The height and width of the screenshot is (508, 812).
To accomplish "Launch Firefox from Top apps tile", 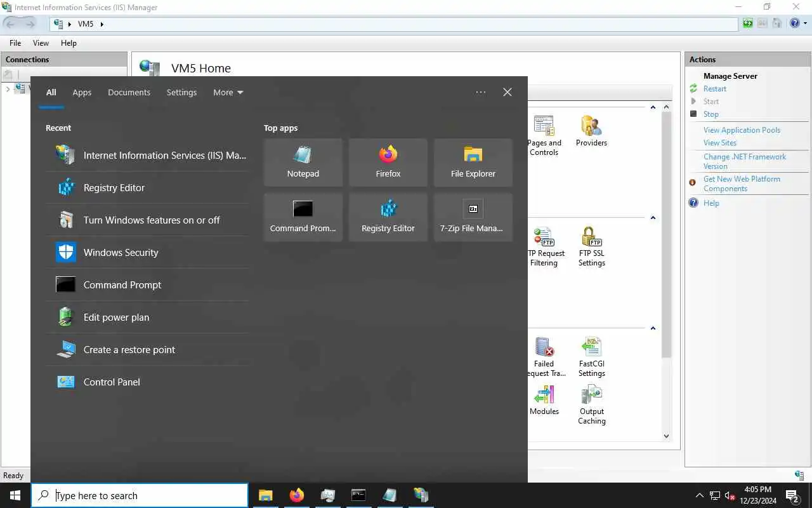I will tap(388, 163).
